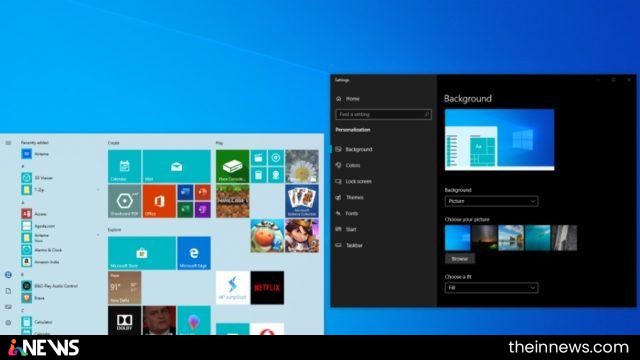
Task: Expand the 7-Zip folder in app list
Action: coord(60,190)
